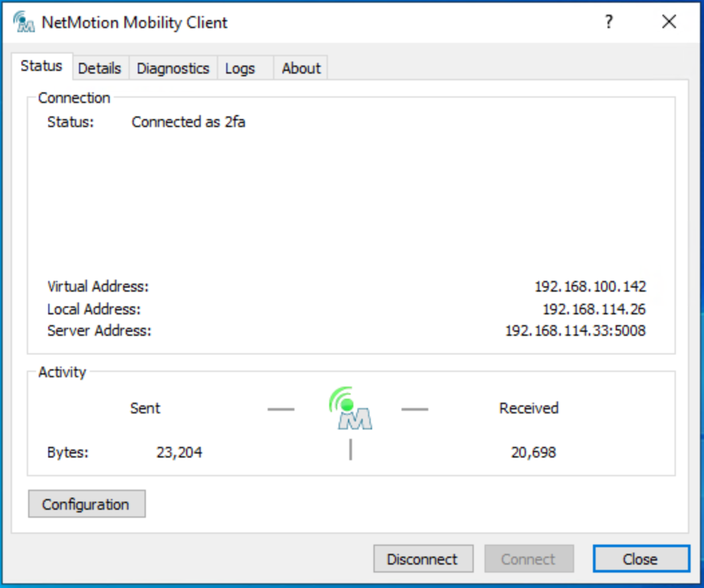Click the 'Server Address:' label
The image size is (704, 588).
[x=99, y=331]
